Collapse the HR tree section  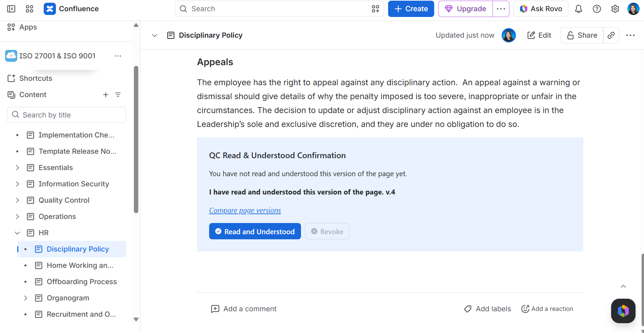click(17, 233)
